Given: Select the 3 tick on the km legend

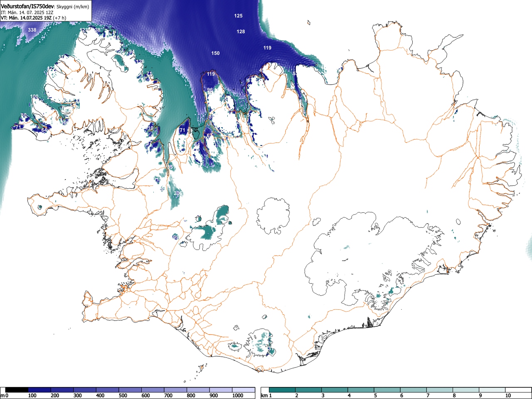Looking at the screenshot, I should coord(323,396).
